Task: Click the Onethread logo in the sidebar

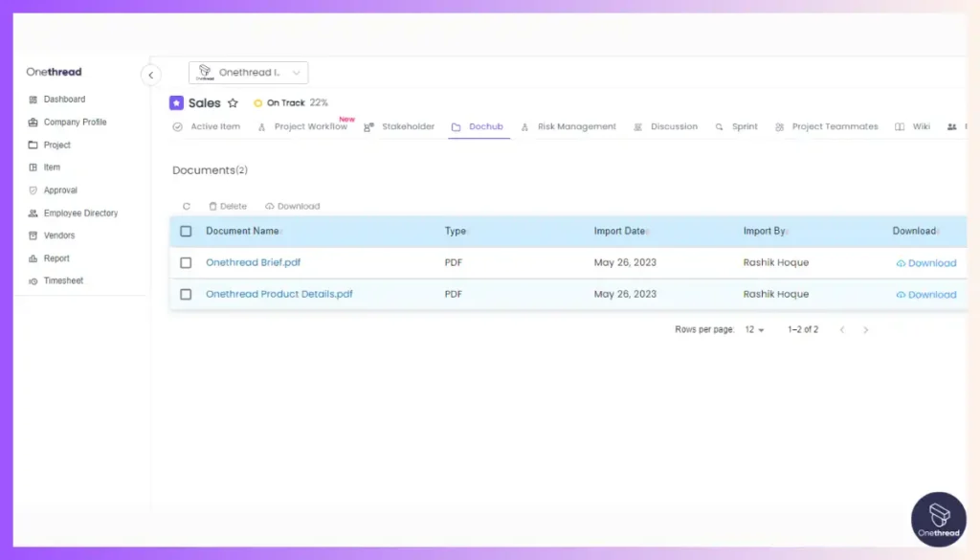Action: point(54,72)
